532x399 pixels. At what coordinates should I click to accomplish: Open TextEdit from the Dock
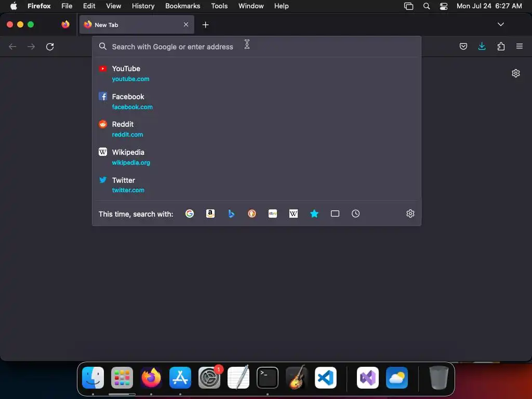click(238, 378)
